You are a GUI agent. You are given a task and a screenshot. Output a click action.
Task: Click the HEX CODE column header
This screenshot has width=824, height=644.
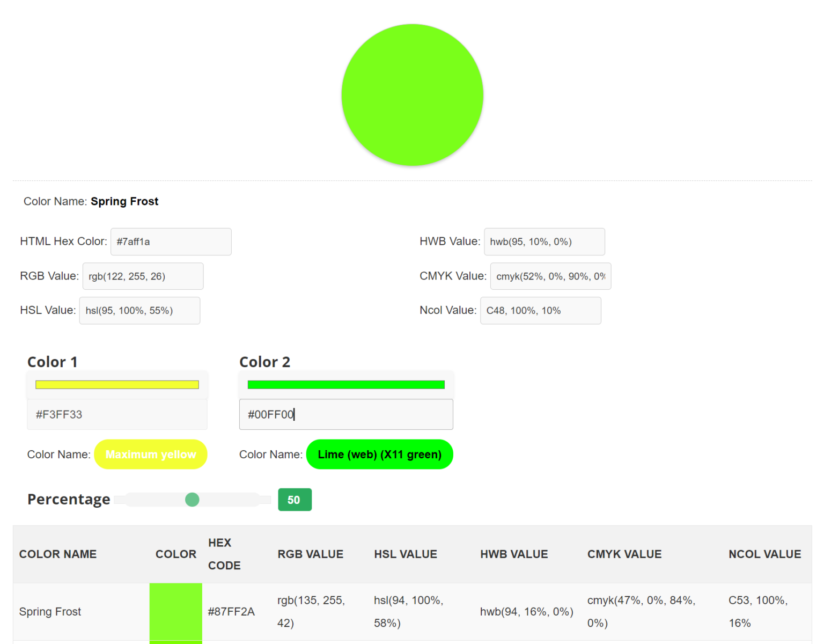tap(224, 554)
